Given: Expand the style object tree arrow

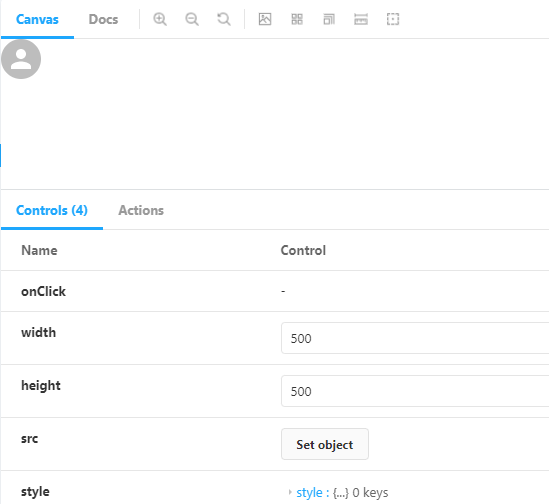Looking at the screenshot, I should pyautogui.click(x=290, y=492).
